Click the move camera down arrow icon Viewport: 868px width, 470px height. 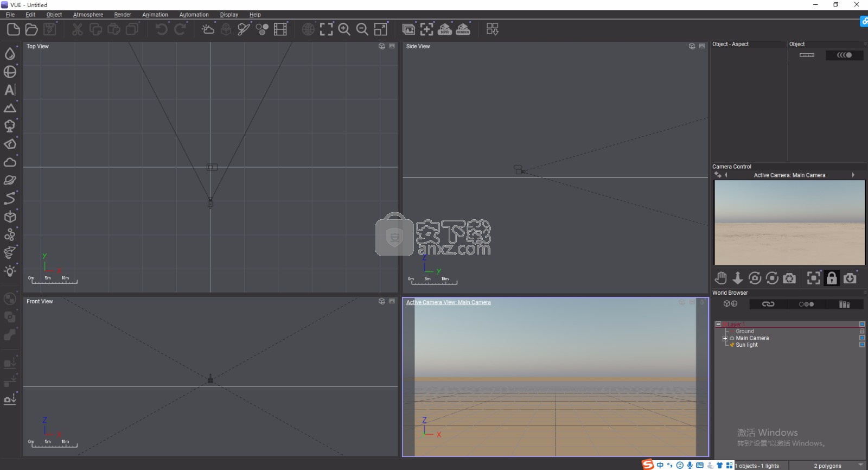click(x=738, y=278)
